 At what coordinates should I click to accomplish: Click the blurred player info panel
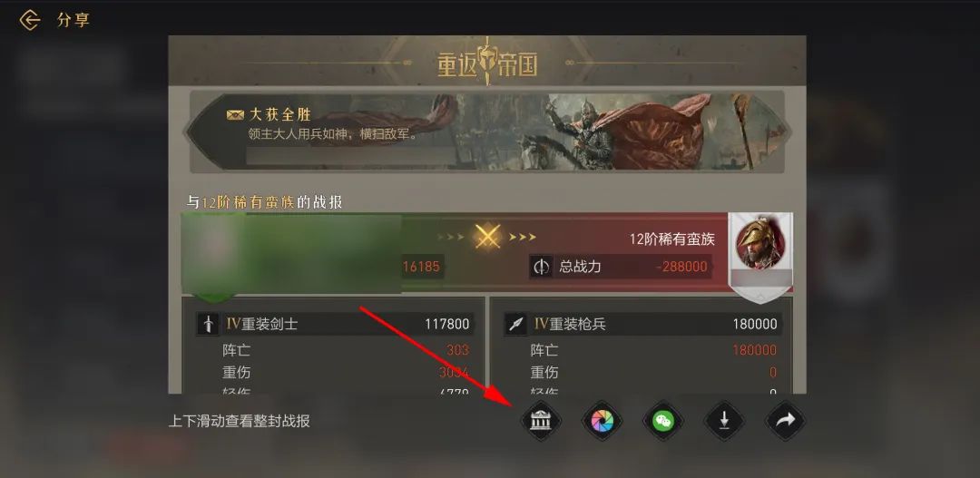[291, 254]
